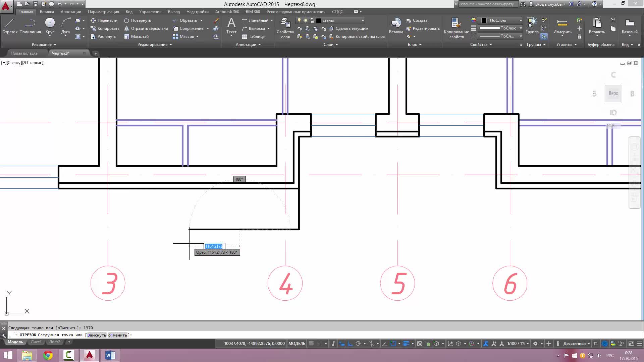Click the color wheel properties icon

(x=473, y=20)
